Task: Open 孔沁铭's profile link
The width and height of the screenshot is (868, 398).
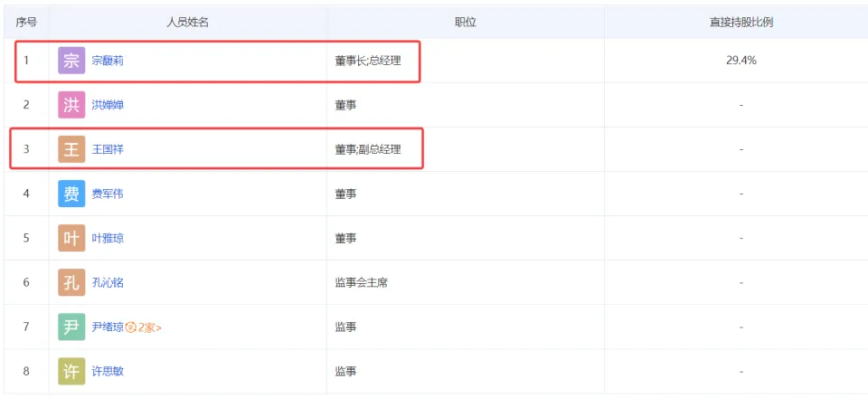Action: (x=108, y=282)
